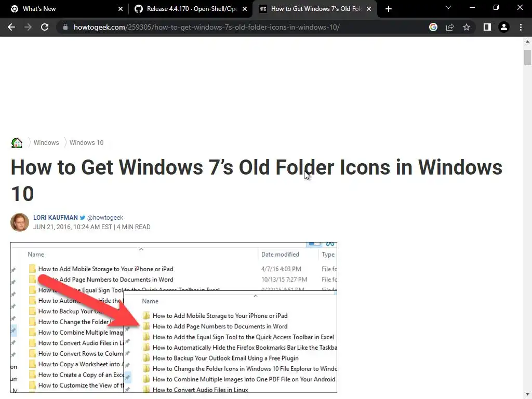
Task: Restore down the browser window
Action: click(496, 7)
